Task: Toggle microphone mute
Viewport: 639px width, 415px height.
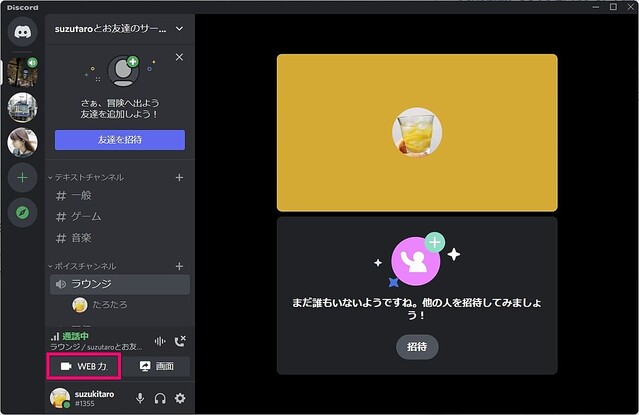Action: [x=140, y=399]
